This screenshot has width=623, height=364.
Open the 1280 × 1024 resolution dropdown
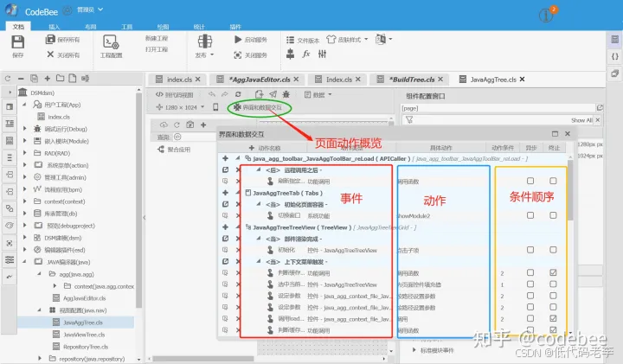tap(202, 107)
